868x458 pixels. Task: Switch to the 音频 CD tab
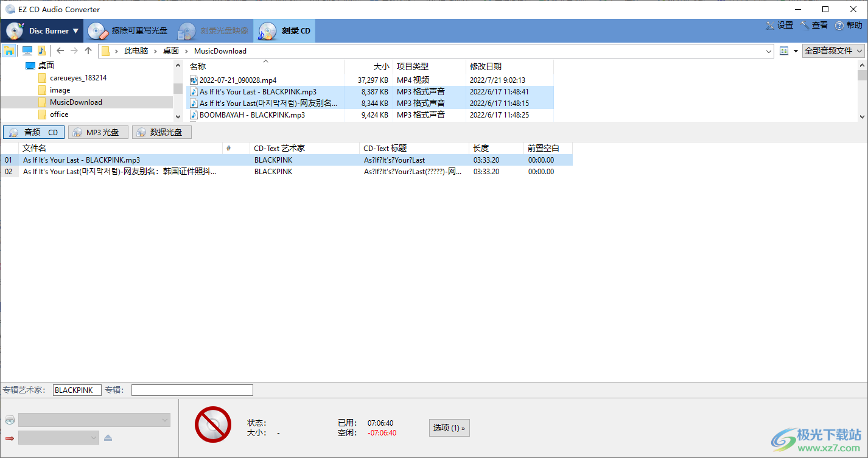[33, 132]
